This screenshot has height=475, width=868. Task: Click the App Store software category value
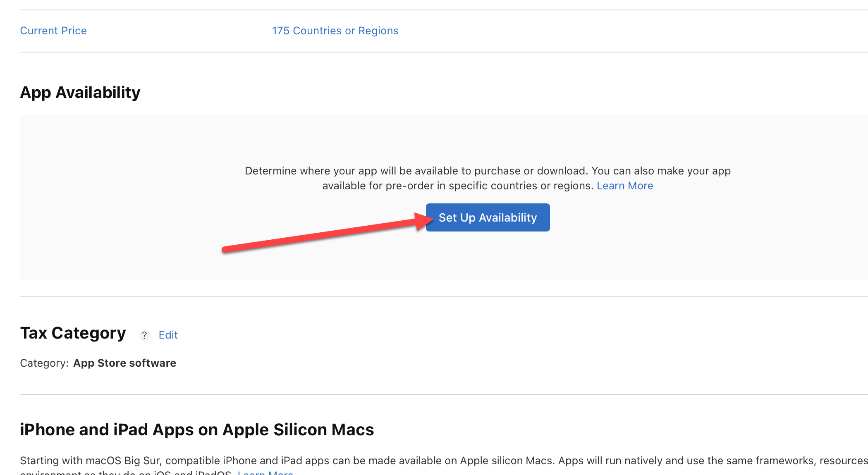click(x=124, y=363)
